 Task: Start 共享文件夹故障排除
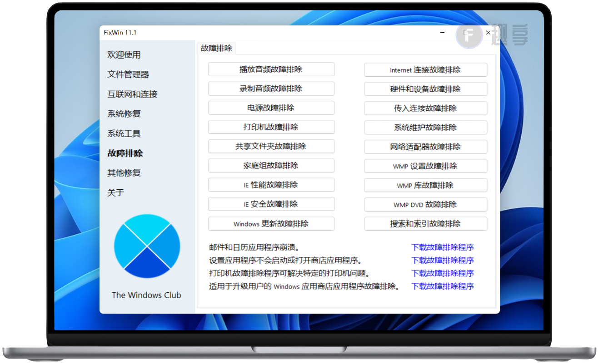tap(271, 146)
